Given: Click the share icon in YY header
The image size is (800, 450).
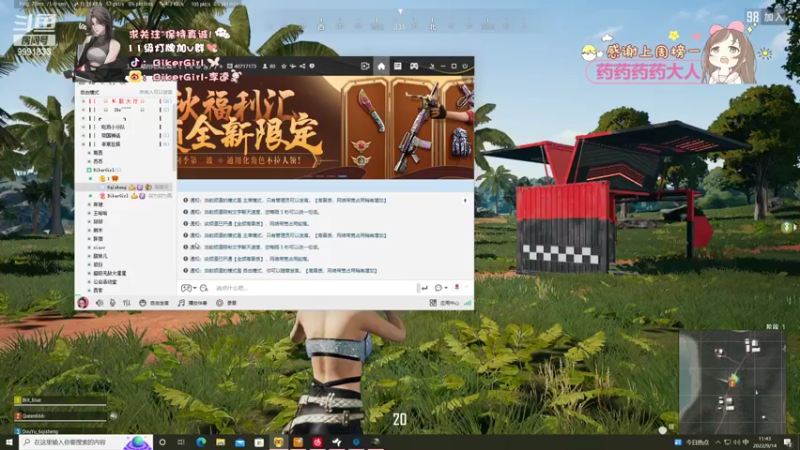Looking at the screenshot, I should point(303,66).
